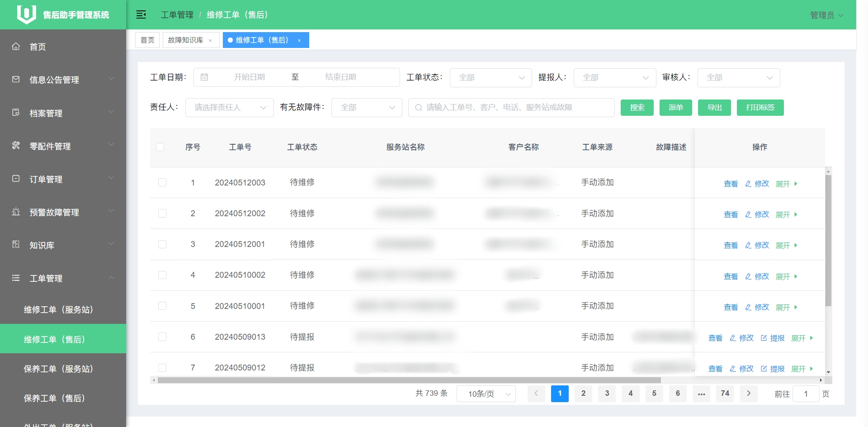Go to page 3
Screen dimensions: 868x427
(607, 394)
